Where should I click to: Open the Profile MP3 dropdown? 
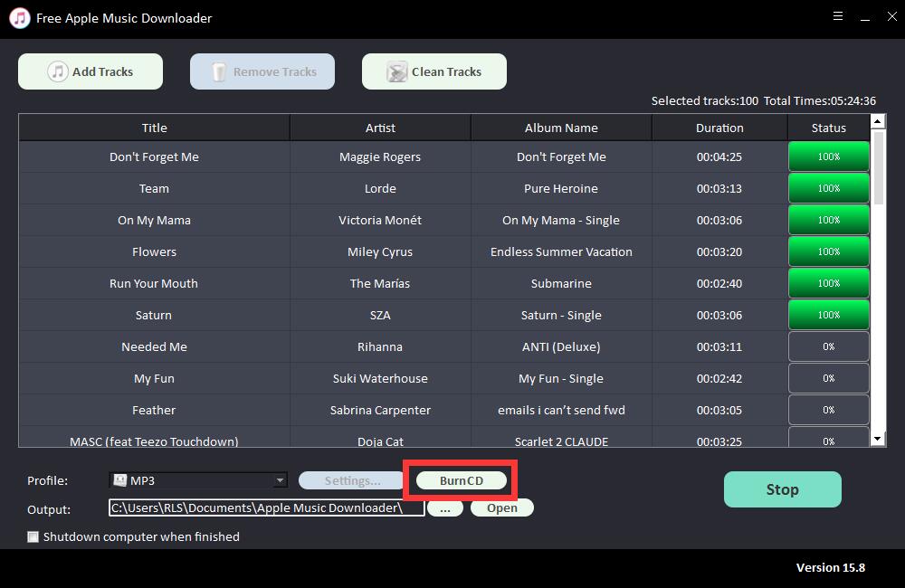(198, 480)
